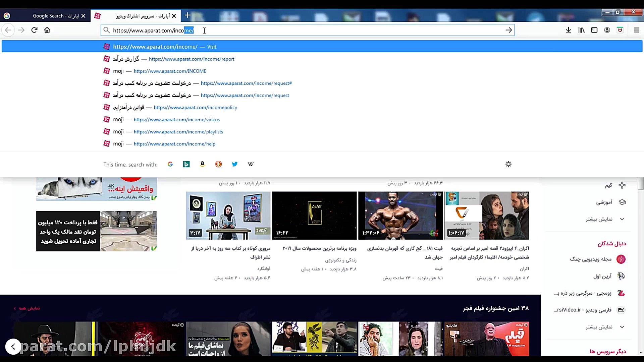Toggle the browser sidebar panel
The image size is (644, 362).
[x=594, y=30]
